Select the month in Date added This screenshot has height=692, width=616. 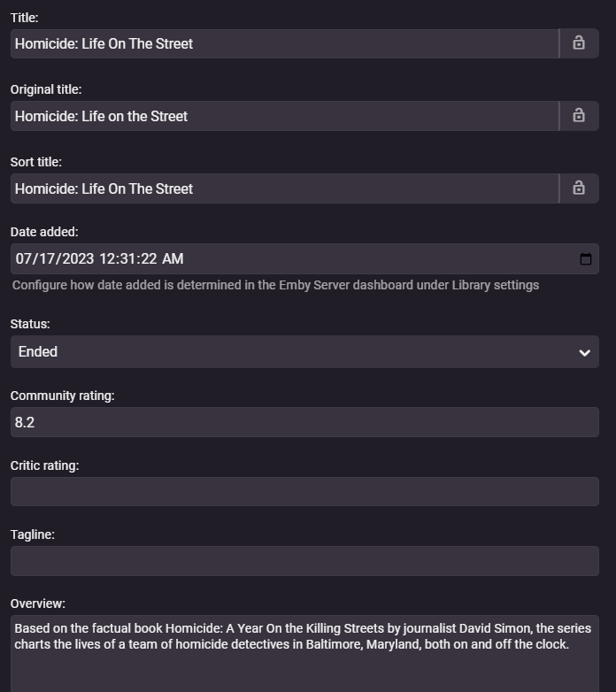(23, 259)
